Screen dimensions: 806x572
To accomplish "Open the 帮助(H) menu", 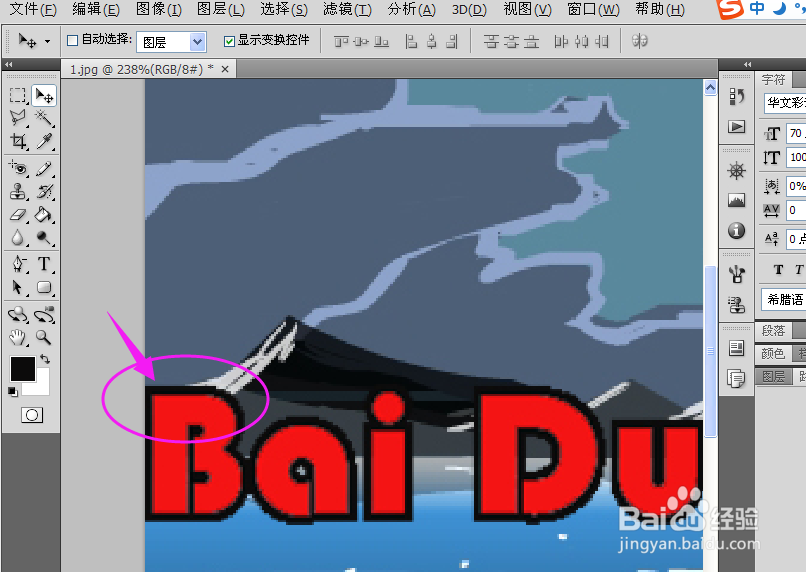I will 660,9.
